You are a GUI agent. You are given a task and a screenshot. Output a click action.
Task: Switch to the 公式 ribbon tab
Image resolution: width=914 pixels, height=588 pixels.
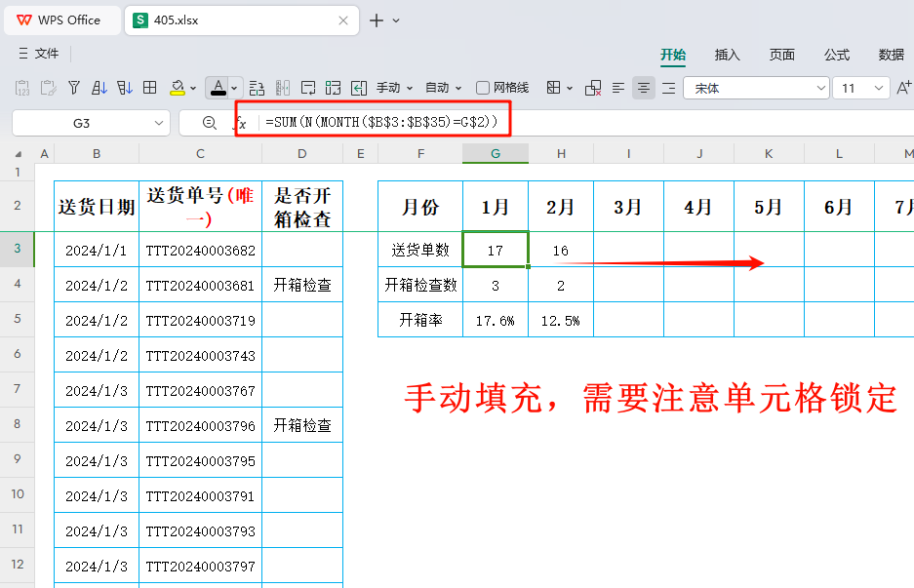(x=837, y=55)
